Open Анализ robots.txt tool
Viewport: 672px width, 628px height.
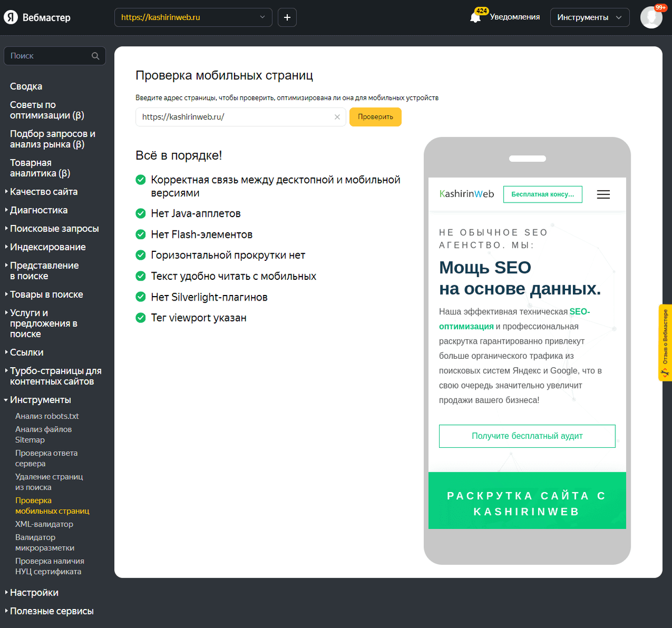(47, 416)
